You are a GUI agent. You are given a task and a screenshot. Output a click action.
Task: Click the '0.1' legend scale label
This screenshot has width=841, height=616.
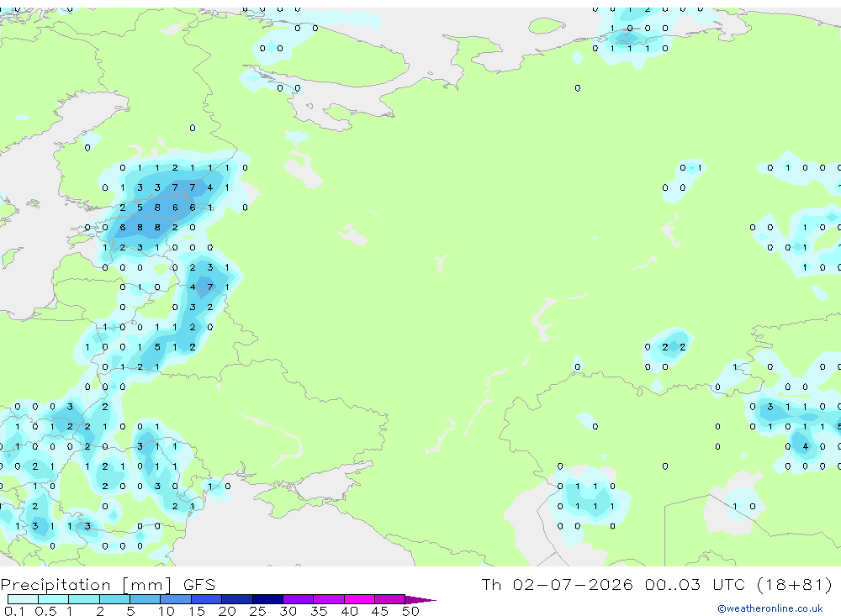[x=14, y=611]
